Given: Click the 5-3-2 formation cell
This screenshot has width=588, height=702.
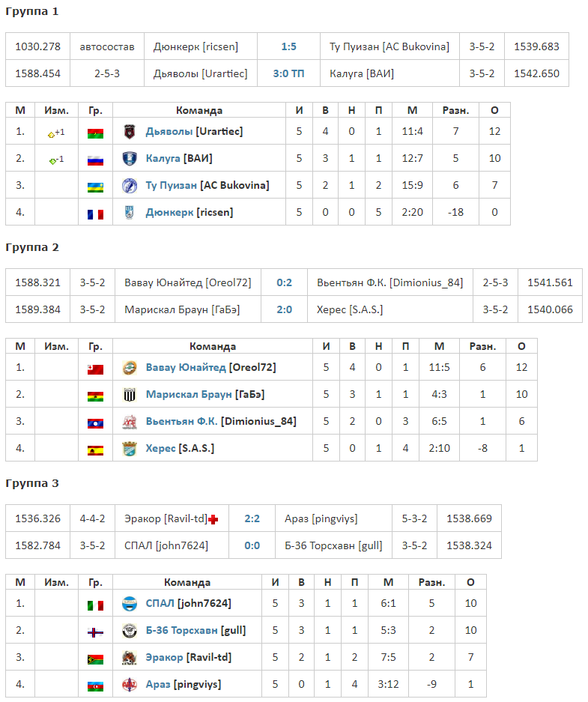Looking at the screenshot, I should point(414,518).
